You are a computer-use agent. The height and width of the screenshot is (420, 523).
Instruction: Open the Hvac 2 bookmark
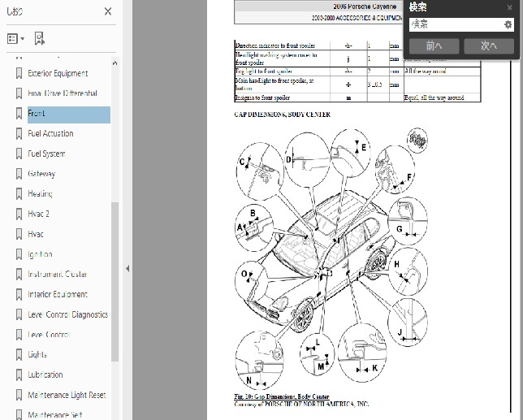pyautogui.click(x=38, y=214)
